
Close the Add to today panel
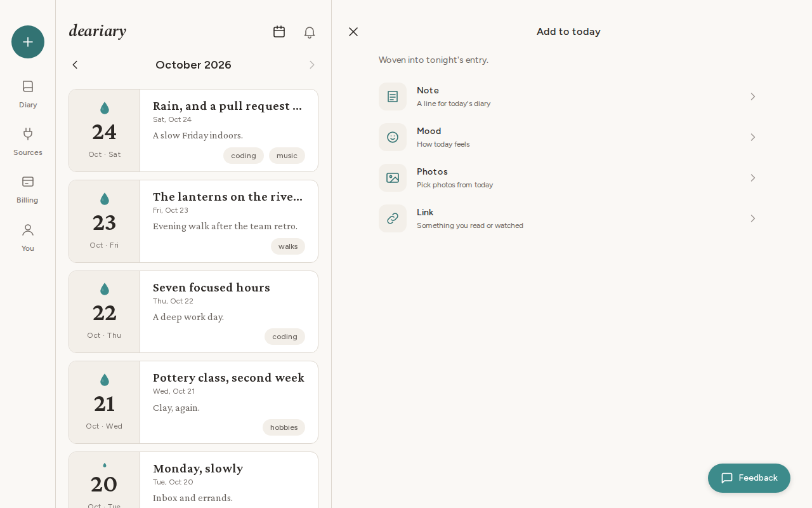[x=353, y=32]
